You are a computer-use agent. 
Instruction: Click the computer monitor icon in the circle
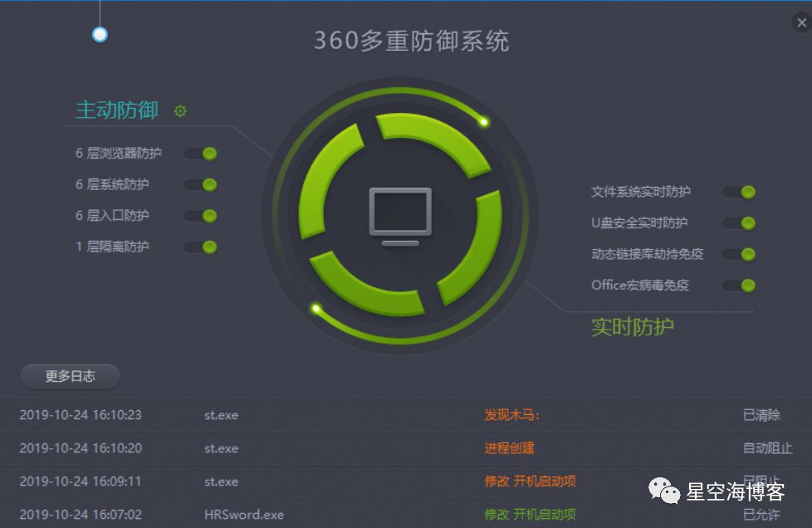click(400, 217)
